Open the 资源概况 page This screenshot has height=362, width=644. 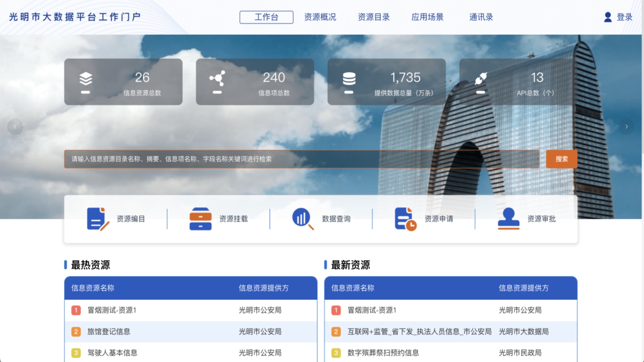point(320,17)
